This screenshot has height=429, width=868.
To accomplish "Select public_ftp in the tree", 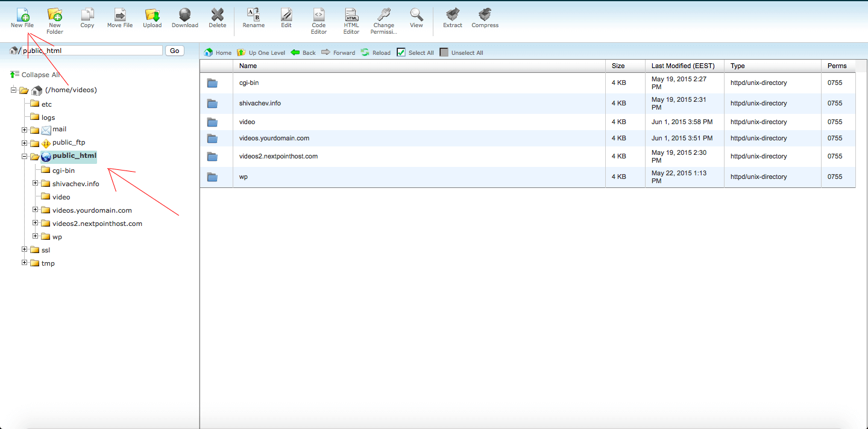I will [69, 143].
